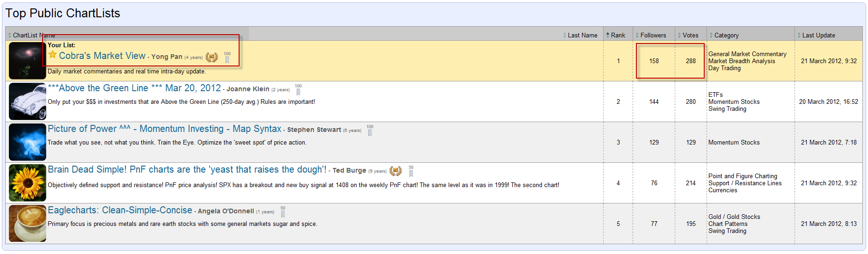The height and width of the screenshot is (254, 868).
Task: Click the laurel award badge next to Ted Burge
Action: point(395,171)
